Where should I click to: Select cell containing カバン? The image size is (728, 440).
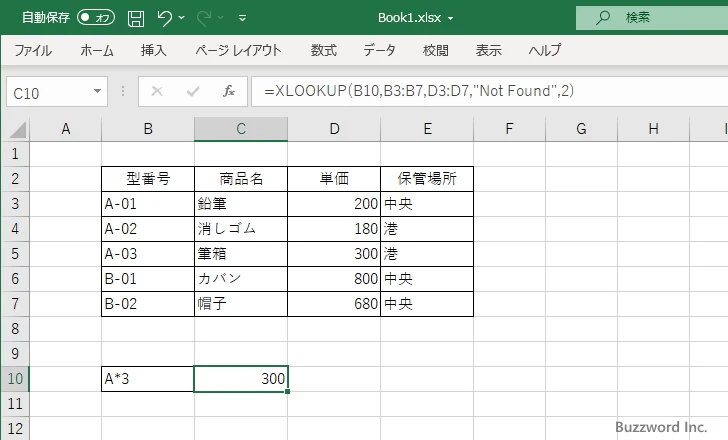pyautogui.click(x=240, y=279)
